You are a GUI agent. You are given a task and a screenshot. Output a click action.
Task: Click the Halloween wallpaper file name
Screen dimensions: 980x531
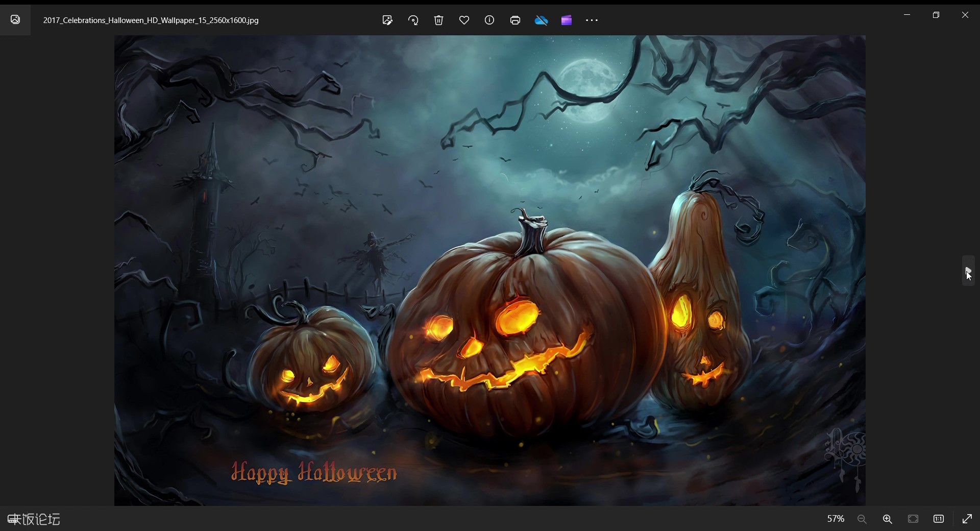151,20
